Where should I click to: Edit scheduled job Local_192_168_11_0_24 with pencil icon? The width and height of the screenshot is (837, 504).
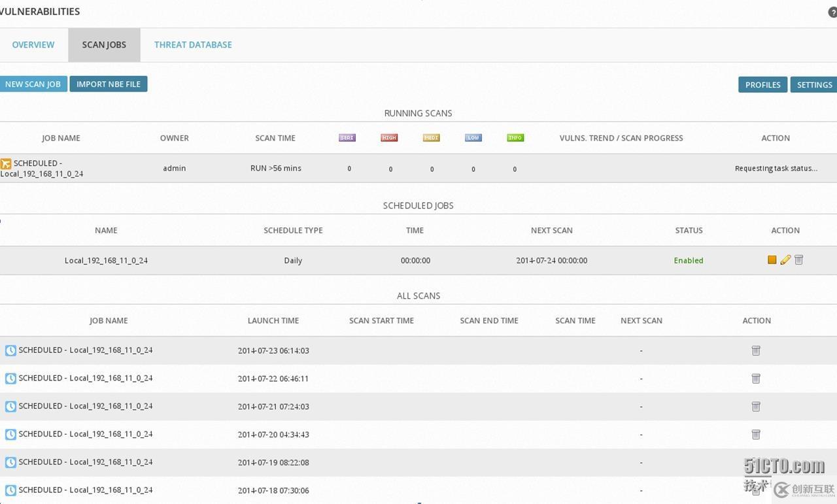pyautogui.click(x=785, y=260)
